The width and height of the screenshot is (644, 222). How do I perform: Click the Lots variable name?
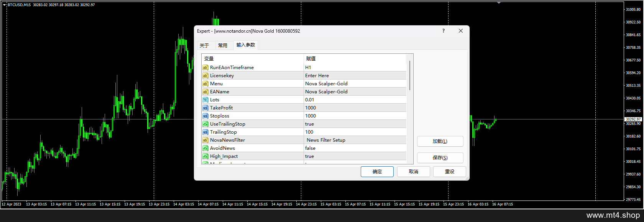tap(215, 100)
